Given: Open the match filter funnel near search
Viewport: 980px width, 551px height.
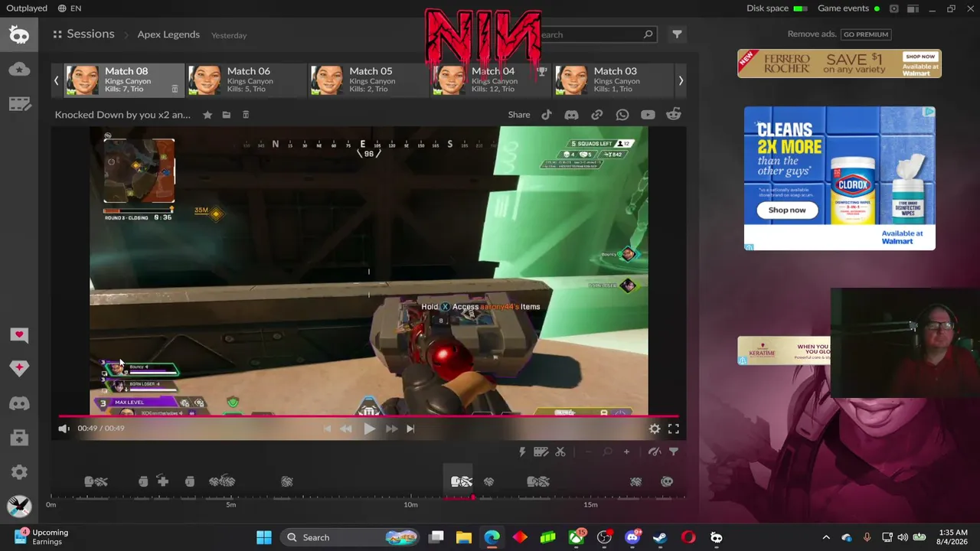Looking at the screenshot, I should pyautogui.click(x=677, y=34).
